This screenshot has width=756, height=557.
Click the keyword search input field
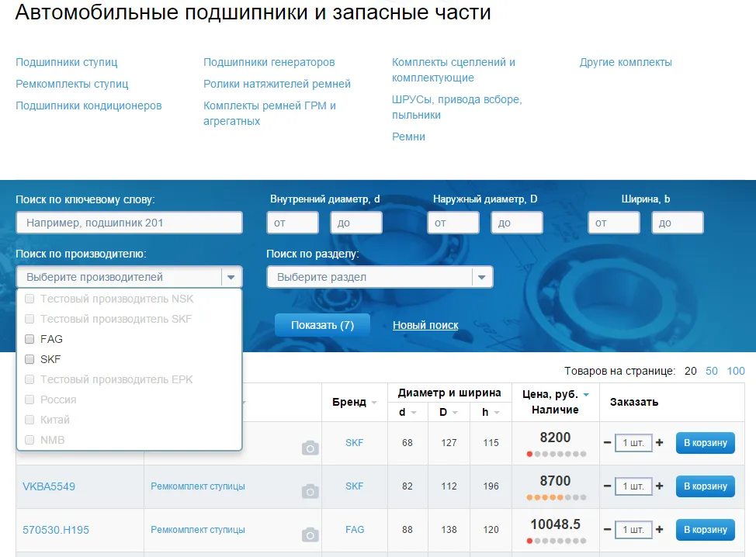coord(129,223)
